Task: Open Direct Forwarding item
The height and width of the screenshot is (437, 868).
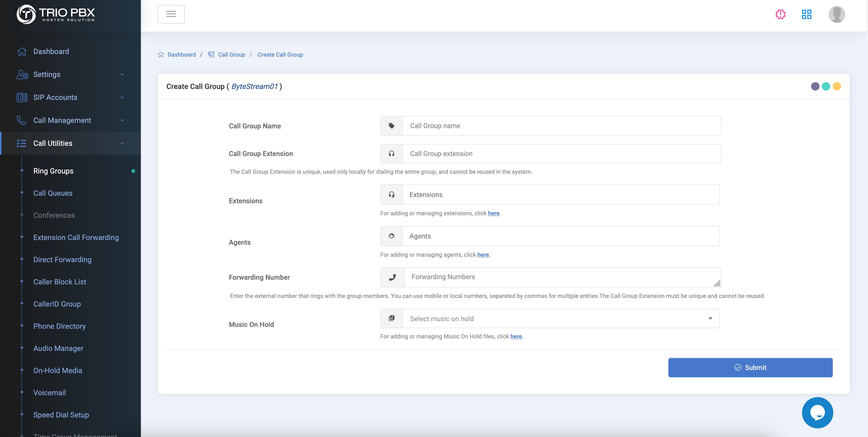Action: coord(62,260)
